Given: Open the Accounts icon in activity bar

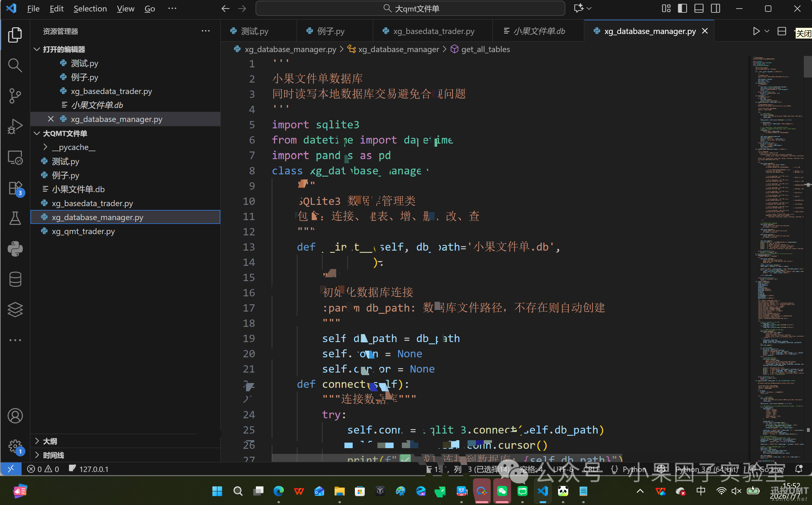Looking at the screenshot, I should (15, 416).
